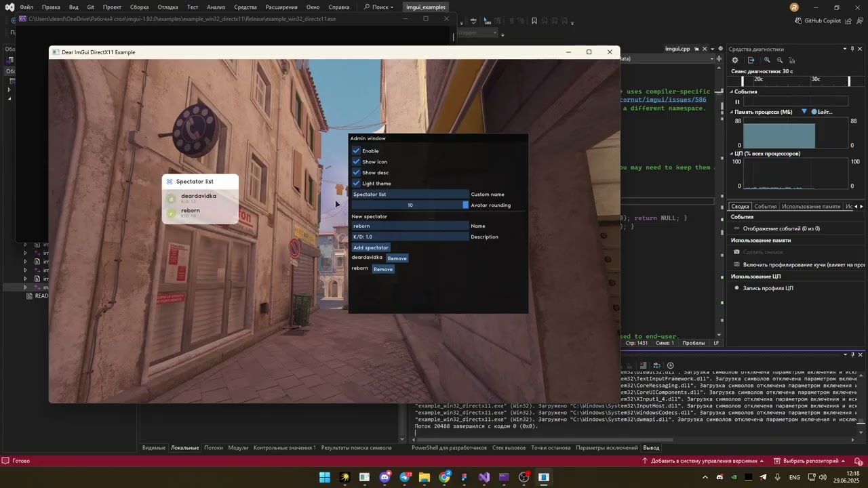Click the Description input field
Viewport: 868px width, 488px height.
point(410,237)
